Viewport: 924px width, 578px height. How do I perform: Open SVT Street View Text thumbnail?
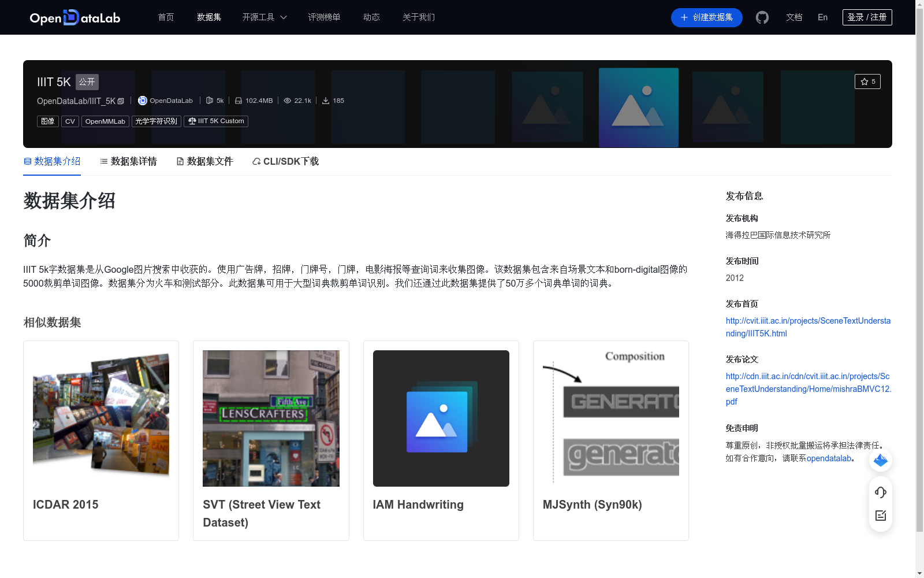271,418
